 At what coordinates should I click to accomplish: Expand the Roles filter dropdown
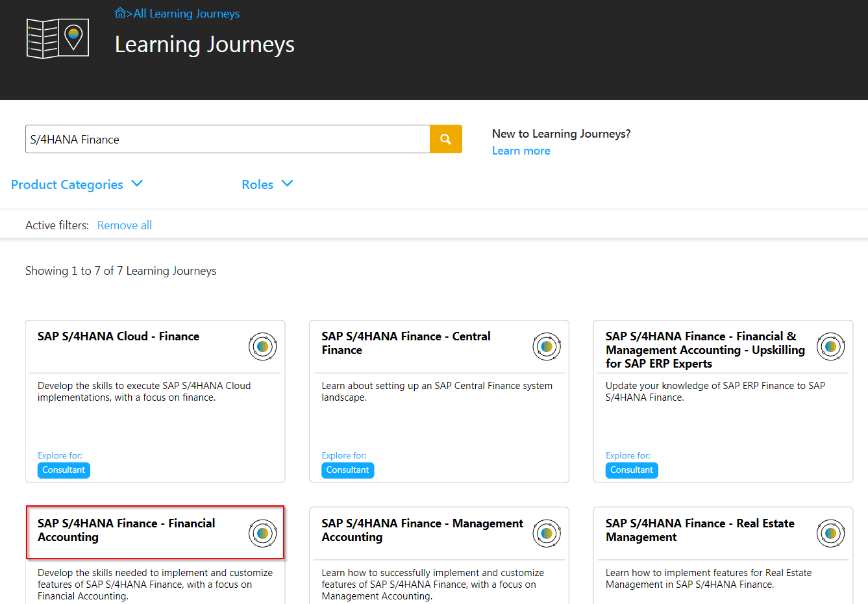pyautogui.click(x=267, y=184)
